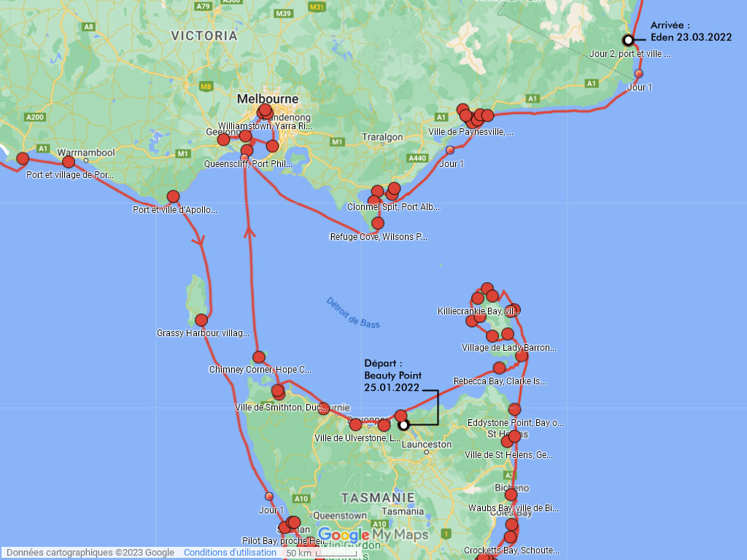Select the Warrnambool town name

click(86, 152)
